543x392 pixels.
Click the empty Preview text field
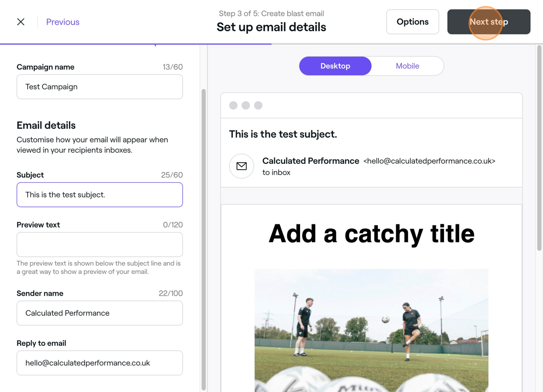tap(100, 245)
